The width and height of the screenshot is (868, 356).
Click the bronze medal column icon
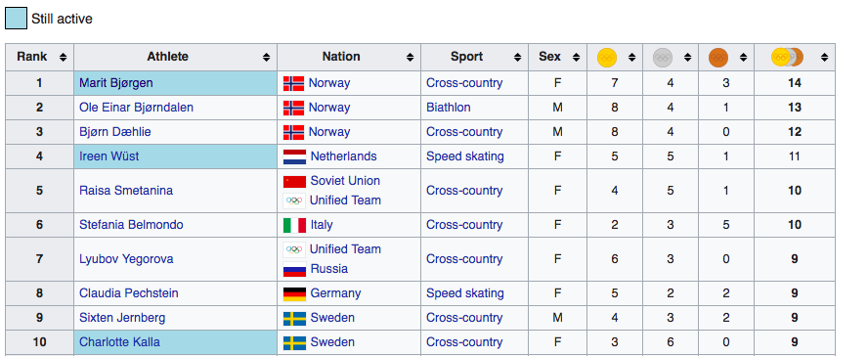click(718, 57)
